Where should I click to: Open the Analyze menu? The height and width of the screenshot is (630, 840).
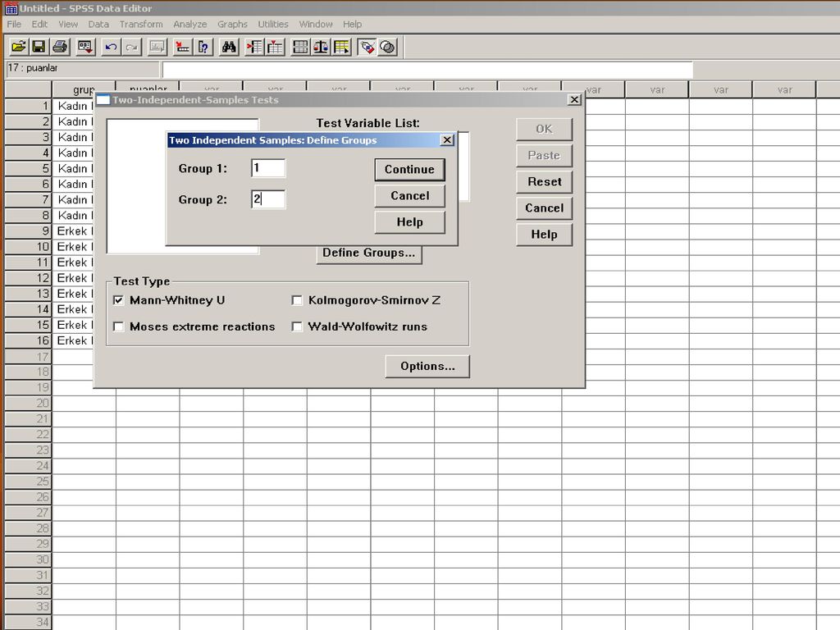point(190,24)
